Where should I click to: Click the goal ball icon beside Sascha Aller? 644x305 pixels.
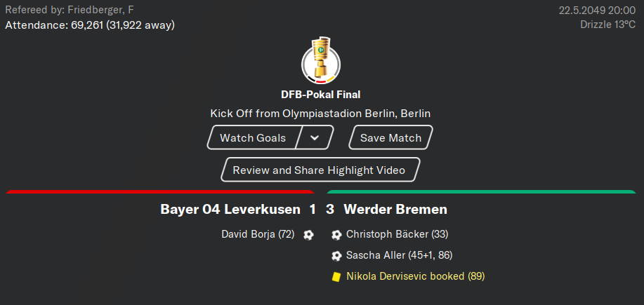click(x=336, y=256)
